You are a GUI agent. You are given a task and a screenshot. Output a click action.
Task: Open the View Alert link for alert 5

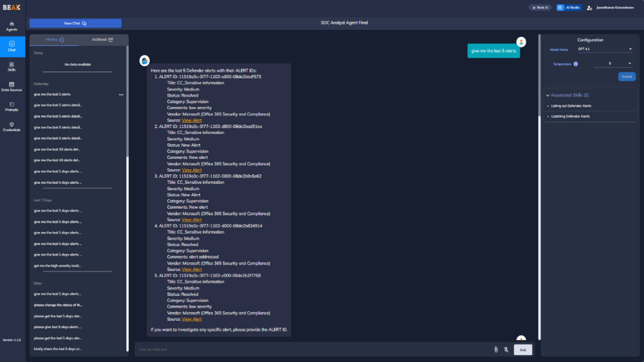(192, 319)
